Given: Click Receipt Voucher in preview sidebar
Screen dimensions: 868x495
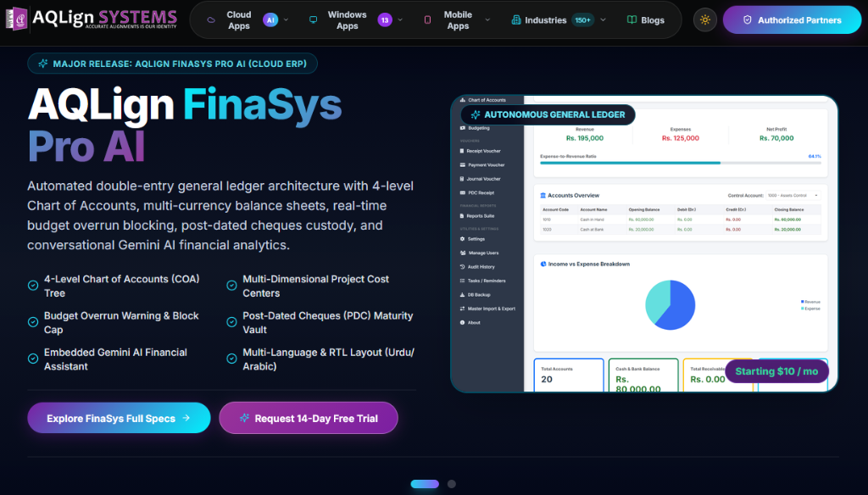Looking at the screenshot, I should coord(480,151).
